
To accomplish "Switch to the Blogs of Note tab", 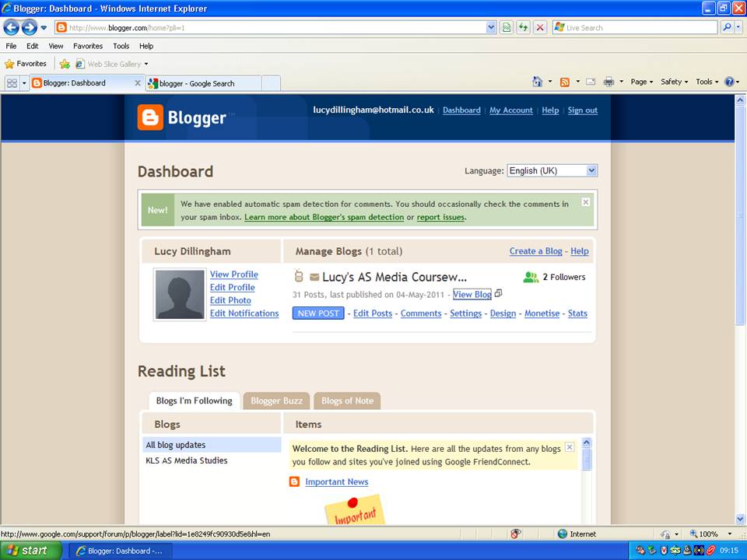I will pyautogui.click(x=347, y=401).
